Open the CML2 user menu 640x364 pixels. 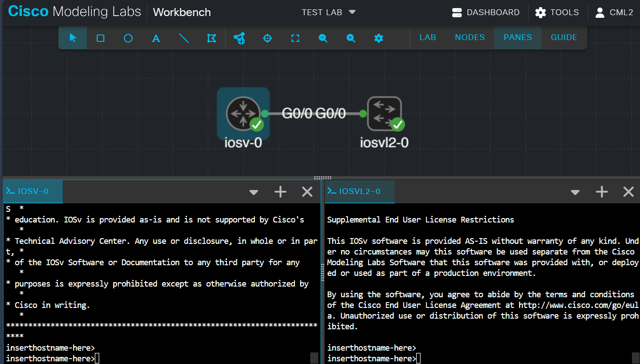[614, 12]
